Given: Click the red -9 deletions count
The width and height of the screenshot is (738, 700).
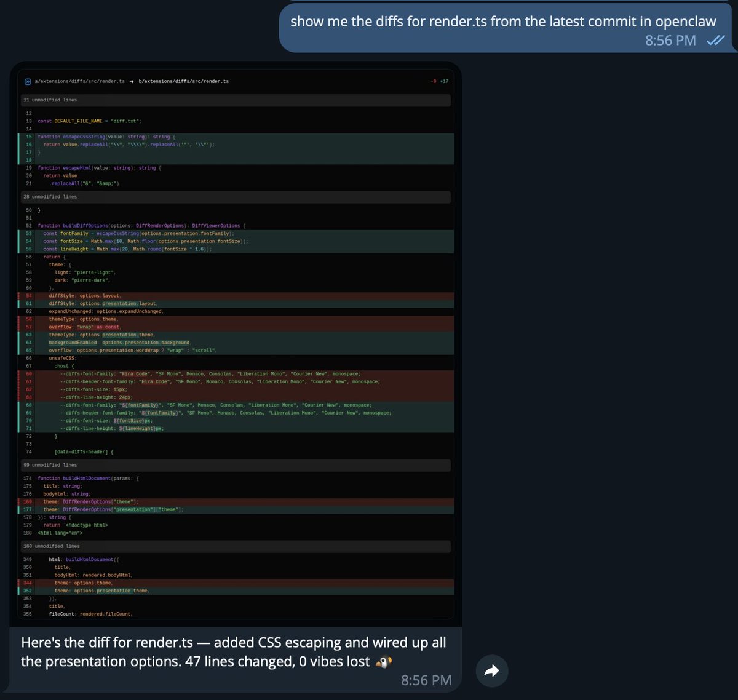Looking at the screenshot, I should point(434,81).
